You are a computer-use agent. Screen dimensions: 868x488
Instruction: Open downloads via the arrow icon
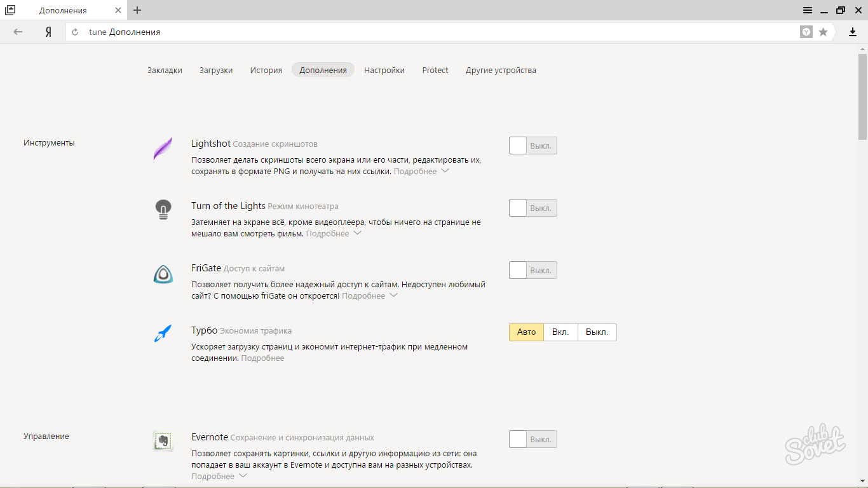[x=853, y=32]
